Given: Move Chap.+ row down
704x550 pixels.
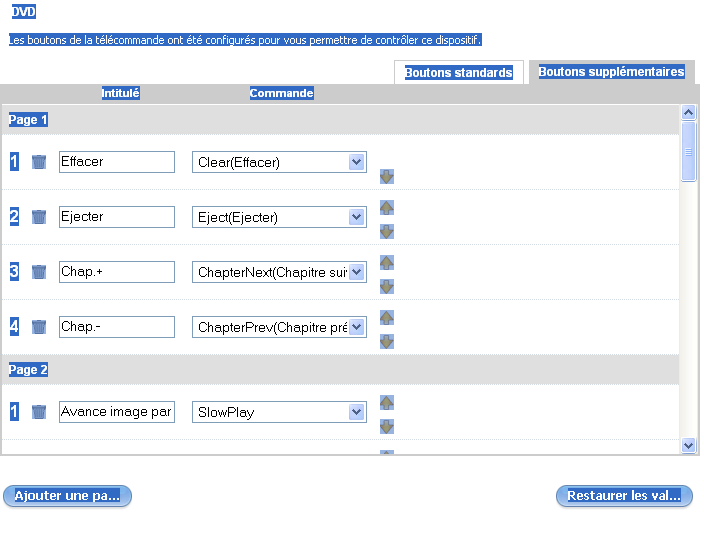Looking at the screenshot, I should pyautogui.click(x=387, y=286).
